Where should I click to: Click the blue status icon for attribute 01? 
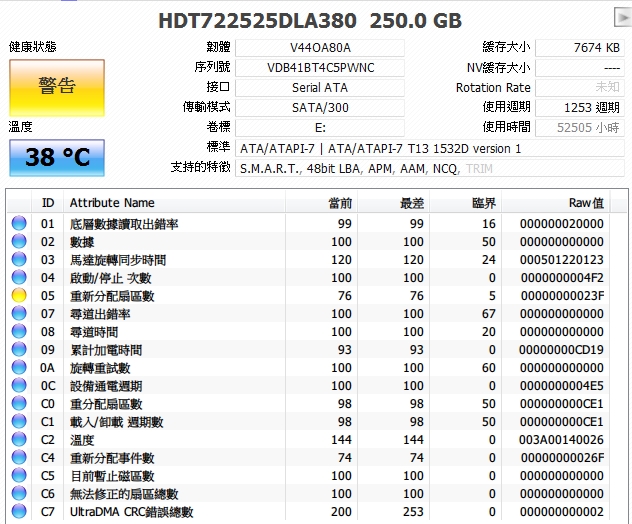[x=18, y=224]
